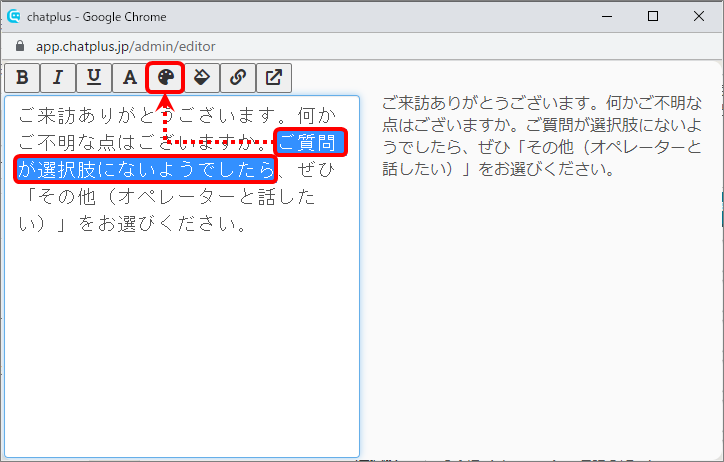Viewport: 724px width, 462px height.
Task: Click editor line "「その他（オペレーターと話した"
Action: [169, 197]
